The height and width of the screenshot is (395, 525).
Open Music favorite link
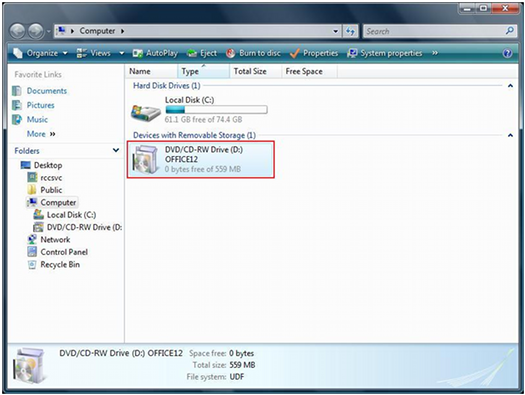(37, 120)
